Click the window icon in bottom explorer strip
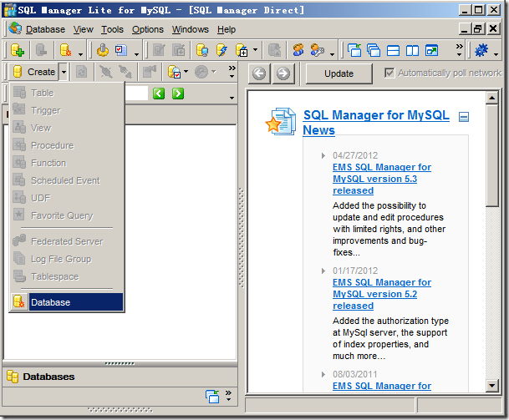509x420 pixels. [x=212, y=397]
